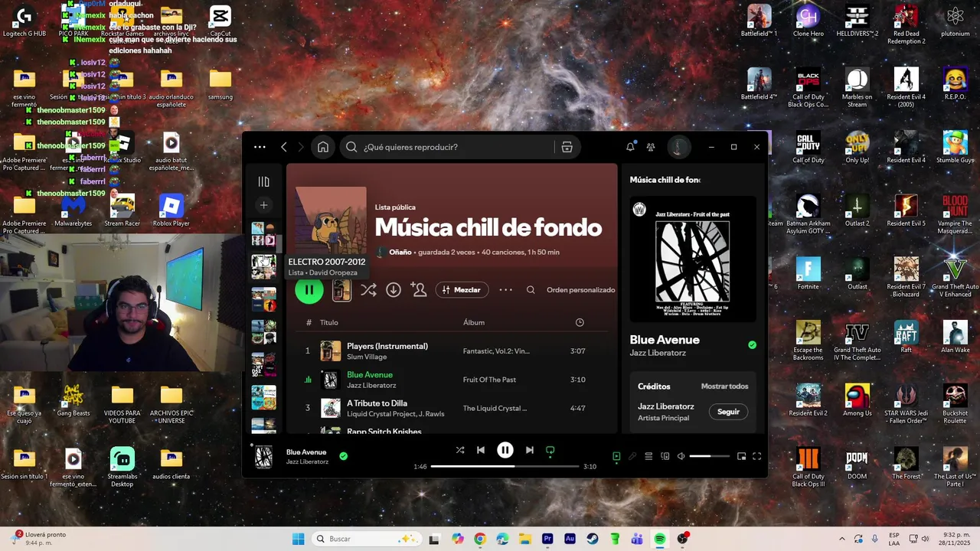980x551 pixels.
Task: Skip to previous track
Action: (x=481, y=450)
